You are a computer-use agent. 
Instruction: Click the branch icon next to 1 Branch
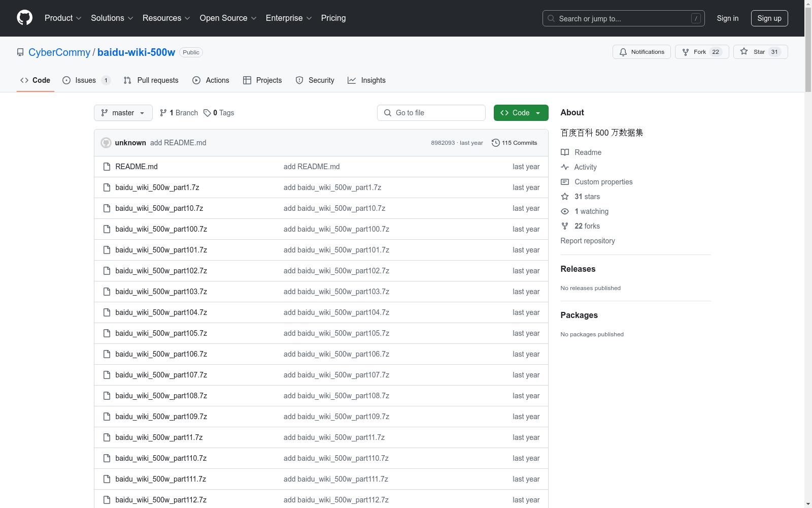(163, 113)
